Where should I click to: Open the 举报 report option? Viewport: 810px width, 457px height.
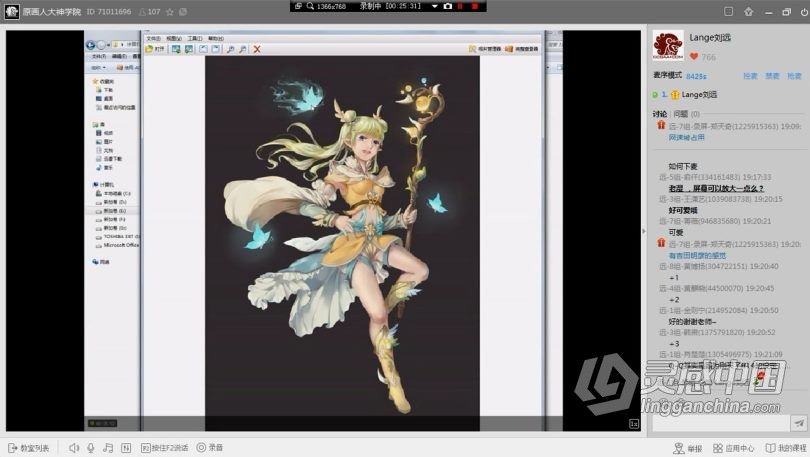click(688, 448)
